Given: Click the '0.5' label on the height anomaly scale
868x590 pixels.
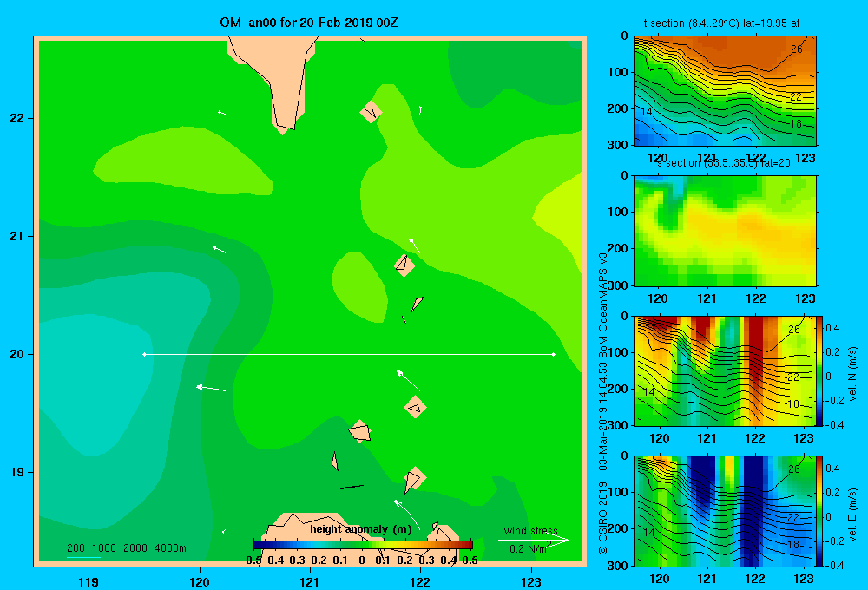Looking at the screenshot, I should [x=470, y=560].
